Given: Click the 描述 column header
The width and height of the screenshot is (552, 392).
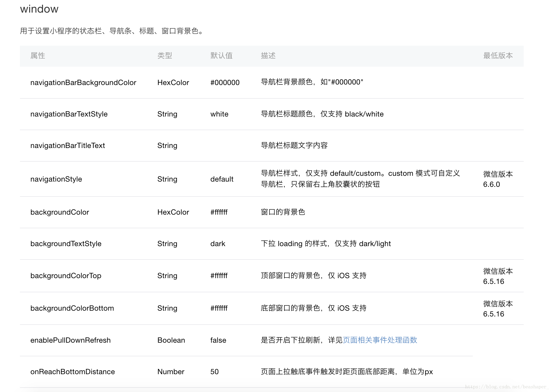Looking at the screenshot, I should pyautogui.click(x=268, y=56).
